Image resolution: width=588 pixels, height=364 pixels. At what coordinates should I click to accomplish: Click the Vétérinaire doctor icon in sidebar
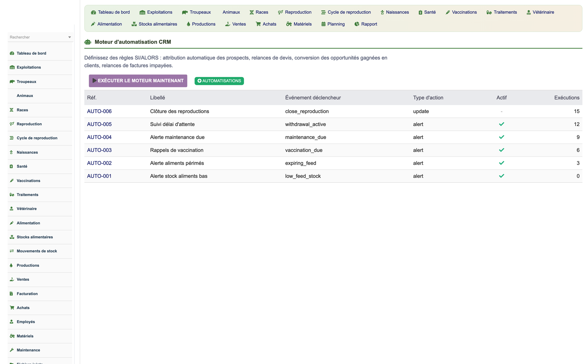tap(11, 209)
